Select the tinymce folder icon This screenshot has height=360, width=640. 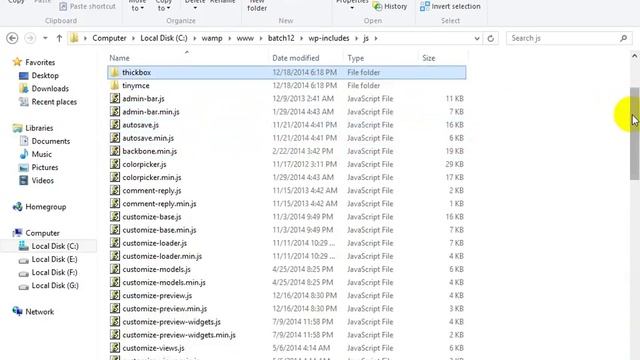115,85
